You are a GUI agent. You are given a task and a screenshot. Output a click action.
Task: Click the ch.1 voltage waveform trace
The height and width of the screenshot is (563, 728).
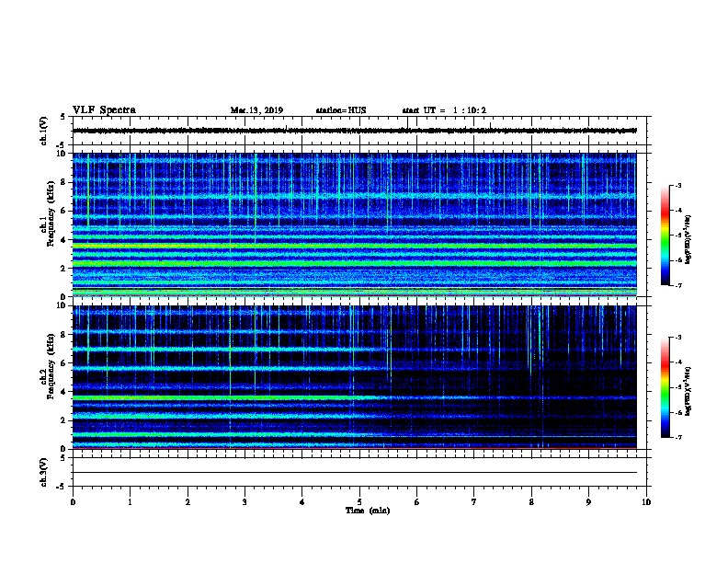(x=355, y=131)
